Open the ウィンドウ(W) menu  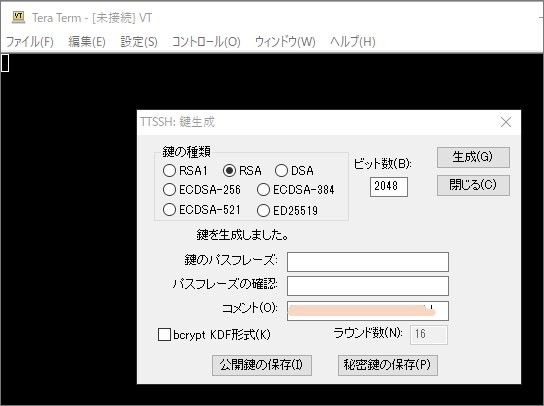click(285, 42)
